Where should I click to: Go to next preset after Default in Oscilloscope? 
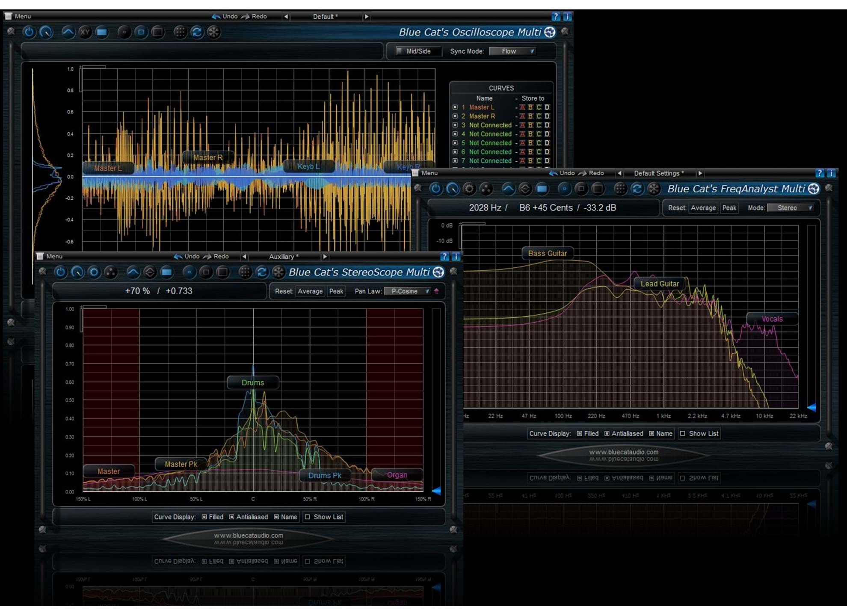[367, 17]
